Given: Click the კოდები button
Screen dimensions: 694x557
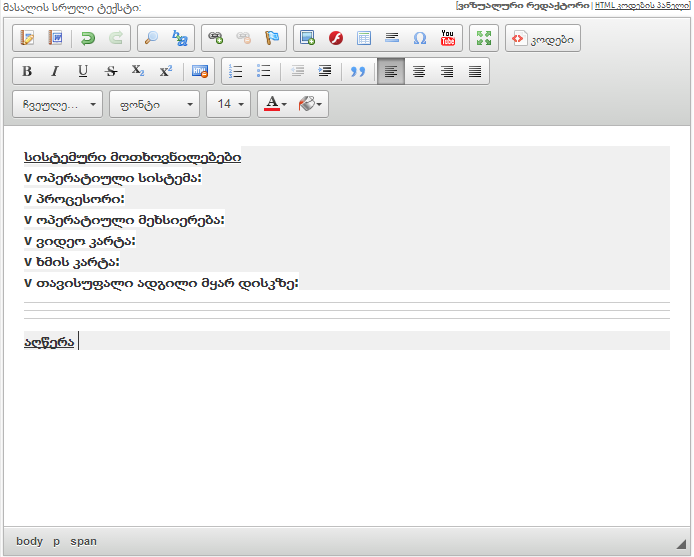Looking at the screenshot, I should (542, 38).
